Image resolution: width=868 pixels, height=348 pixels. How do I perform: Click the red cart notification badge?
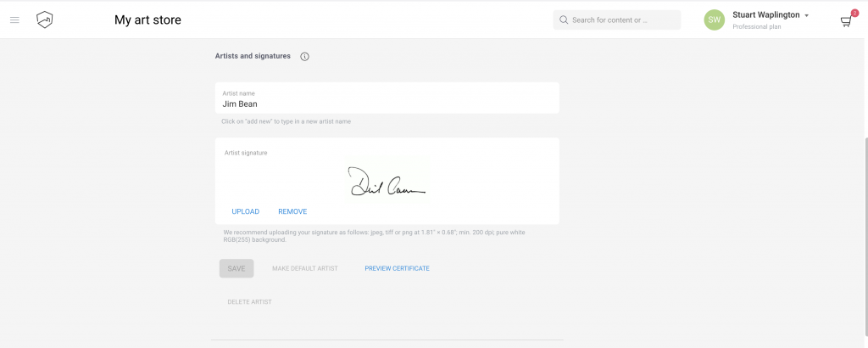(x=854, y=13)
